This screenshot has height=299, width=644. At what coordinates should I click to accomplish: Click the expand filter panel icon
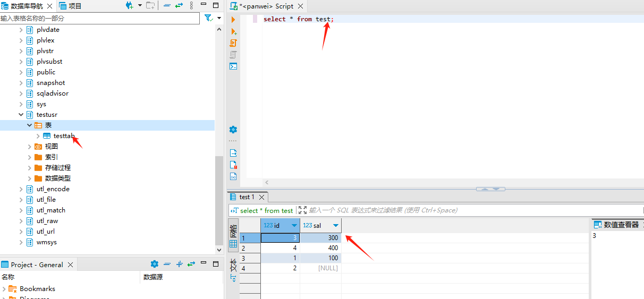point(302,210)
